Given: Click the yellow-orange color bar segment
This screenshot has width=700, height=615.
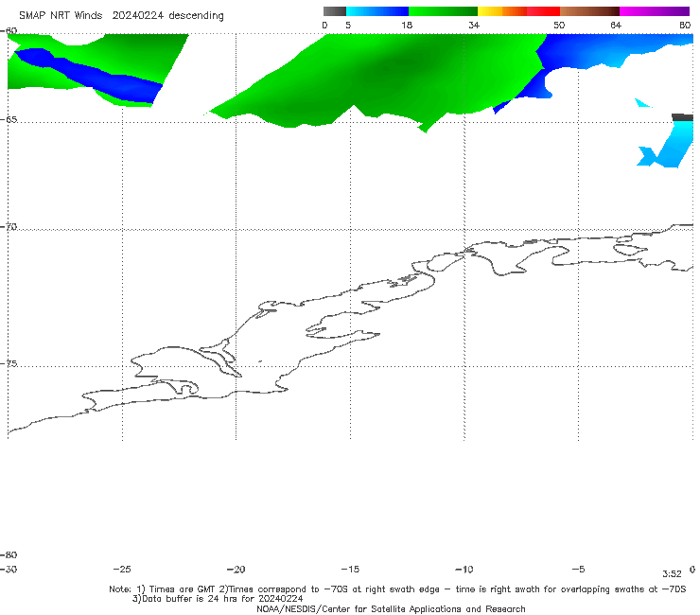Looking at the screenshot, I should 501,11.
